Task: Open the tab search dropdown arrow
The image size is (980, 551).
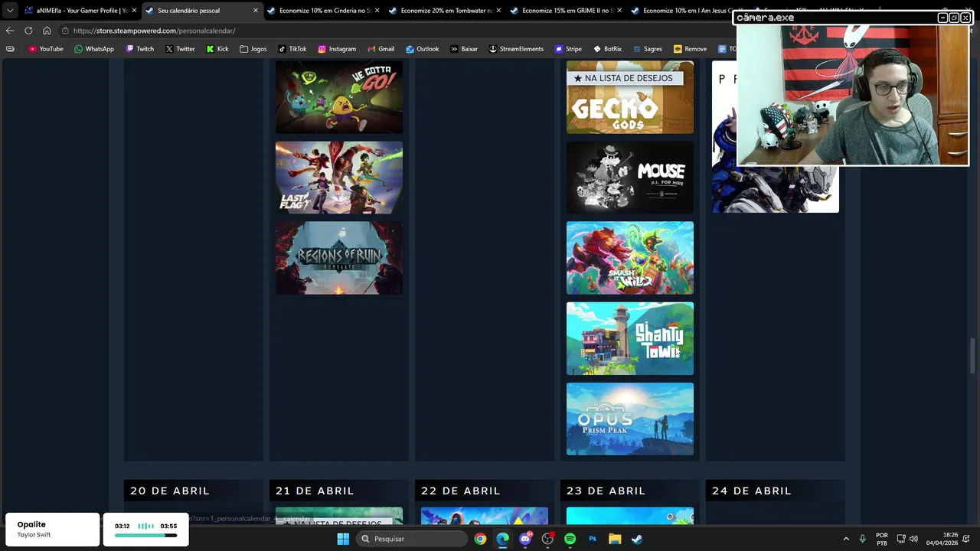Action: click(x=9, y=11)
